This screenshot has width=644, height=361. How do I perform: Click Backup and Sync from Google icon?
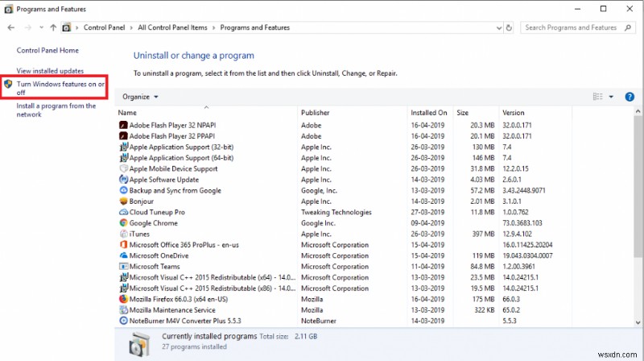click(123, 190)
